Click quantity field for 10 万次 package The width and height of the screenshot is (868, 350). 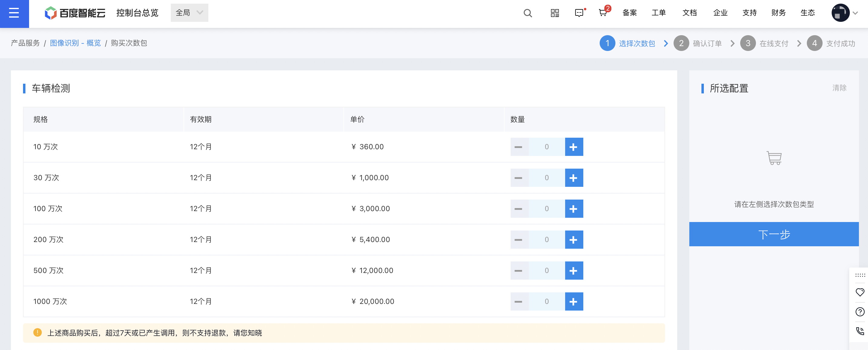(x=547, y=147)
